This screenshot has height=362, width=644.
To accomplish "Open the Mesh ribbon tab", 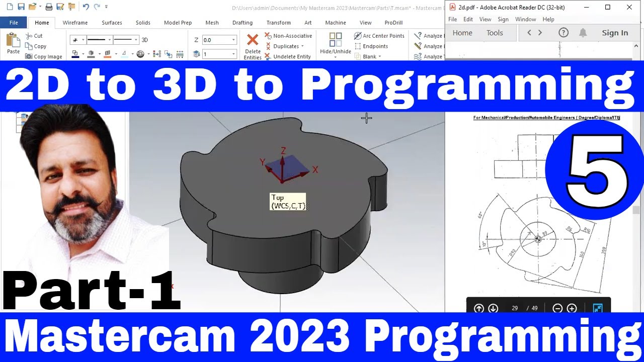I will 212,23.
